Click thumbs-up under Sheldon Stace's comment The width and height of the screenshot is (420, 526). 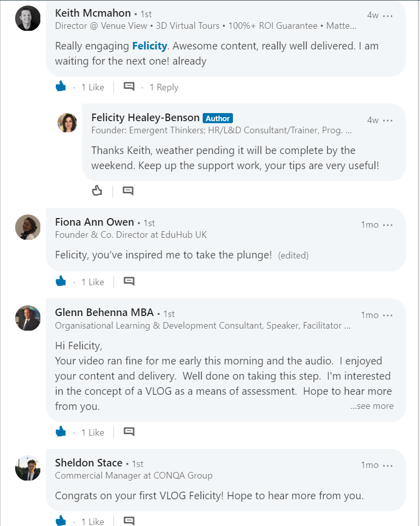coord(61,520)
